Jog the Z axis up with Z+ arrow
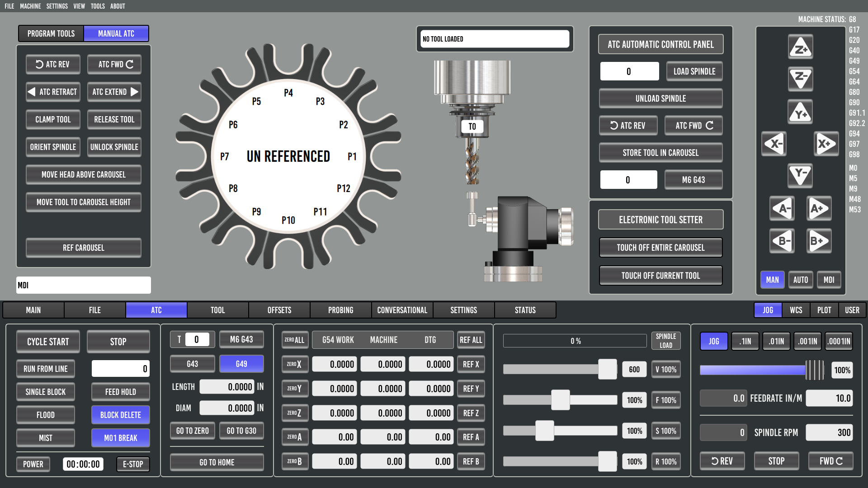 tap(800, 47)
